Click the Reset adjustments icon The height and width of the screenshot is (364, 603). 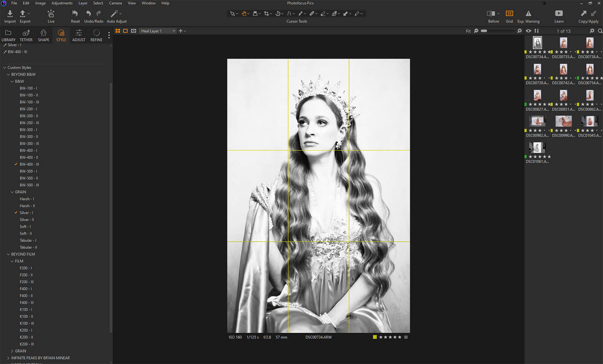[x=75, y=14]
